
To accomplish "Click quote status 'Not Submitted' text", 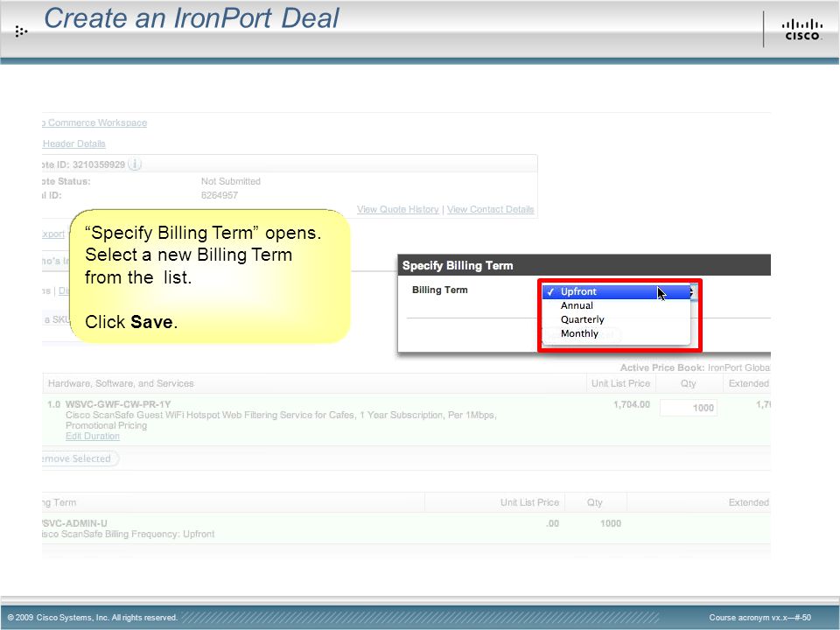I will [231, 181].
